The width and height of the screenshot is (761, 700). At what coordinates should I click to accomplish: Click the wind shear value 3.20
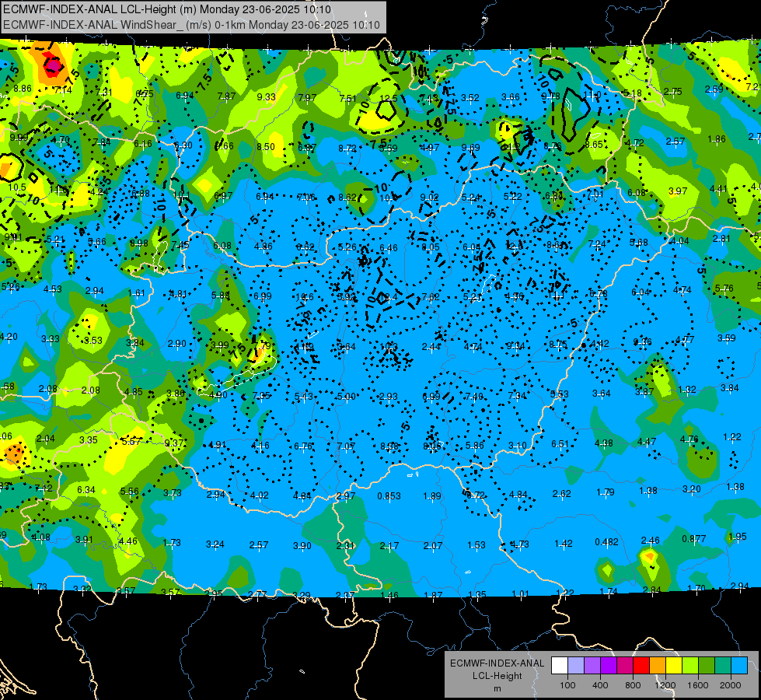coord(692,488)
